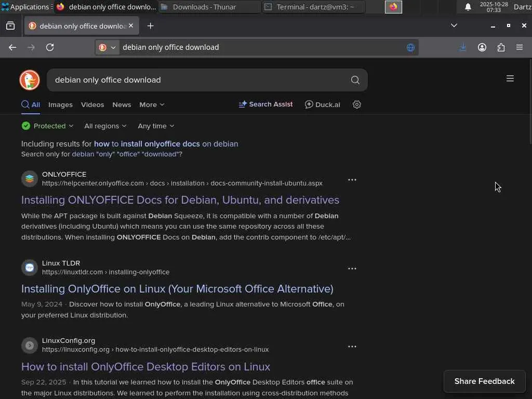Viewport: 532px width, 399px height.
Task: Click the date and time clock
Action: pyautogui.click(x=494, y=7)
